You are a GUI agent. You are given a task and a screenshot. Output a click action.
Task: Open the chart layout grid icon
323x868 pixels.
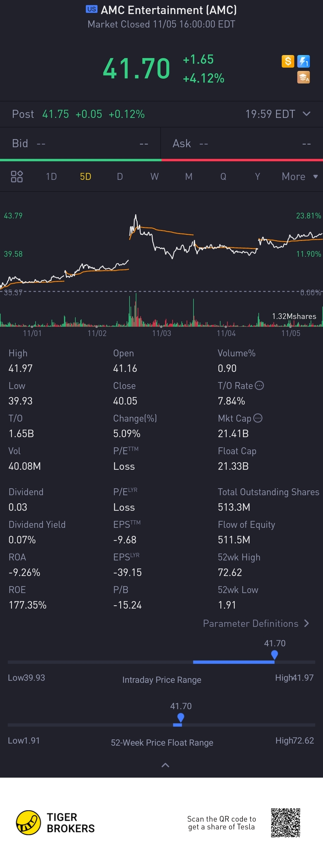click(16, 176)
